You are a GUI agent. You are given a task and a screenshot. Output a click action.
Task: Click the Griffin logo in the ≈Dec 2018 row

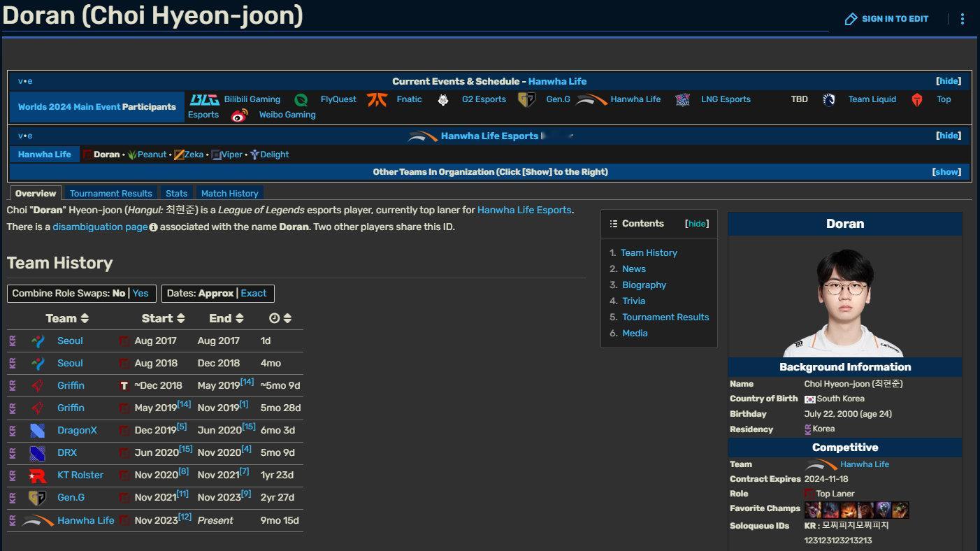click(38, 386)
